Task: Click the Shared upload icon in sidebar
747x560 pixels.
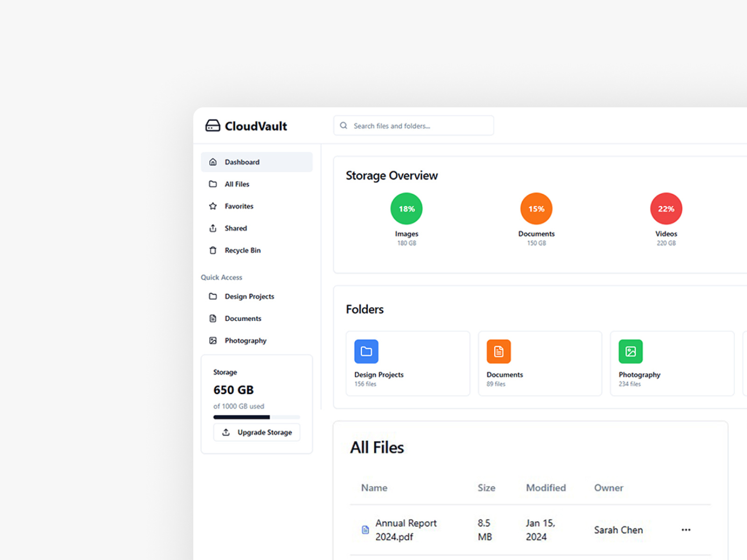Action: (x=213, y=228)
